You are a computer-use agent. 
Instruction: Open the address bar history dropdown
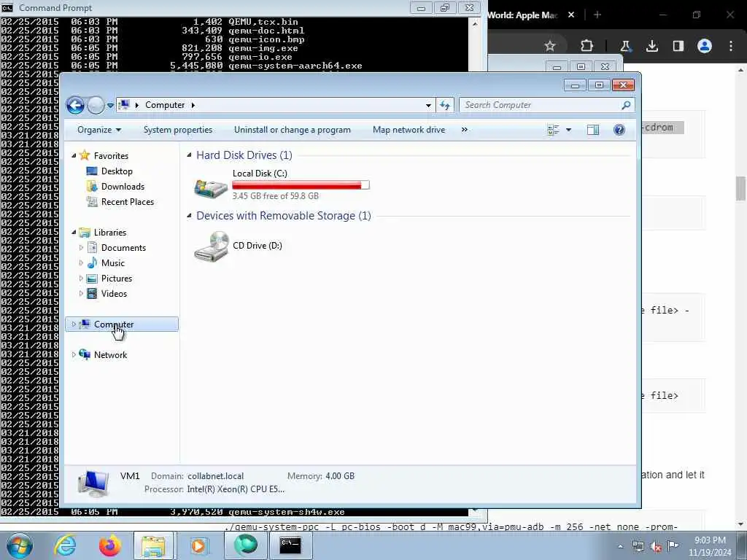428,105
